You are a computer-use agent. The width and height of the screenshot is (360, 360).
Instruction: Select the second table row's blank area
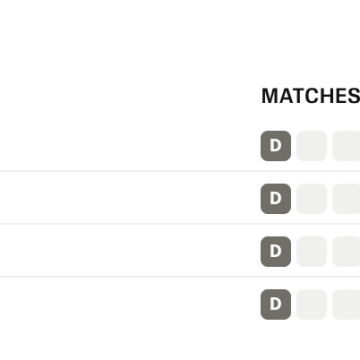pos(130,199)
